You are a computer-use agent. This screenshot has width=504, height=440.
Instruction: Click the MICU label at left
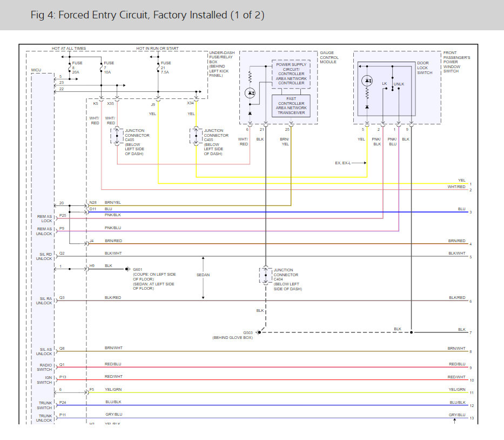click(36, 70)
